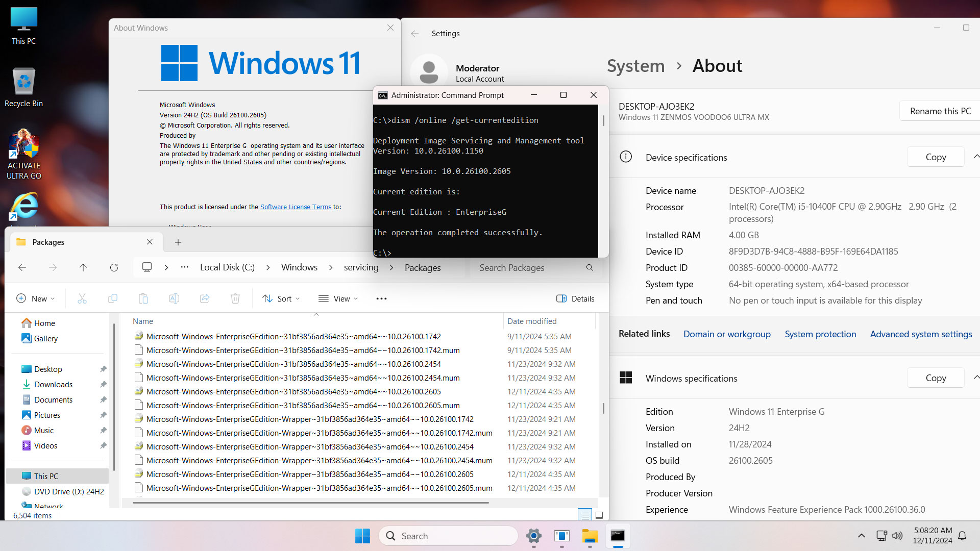Open the Start menu

(x=362, y=536)
